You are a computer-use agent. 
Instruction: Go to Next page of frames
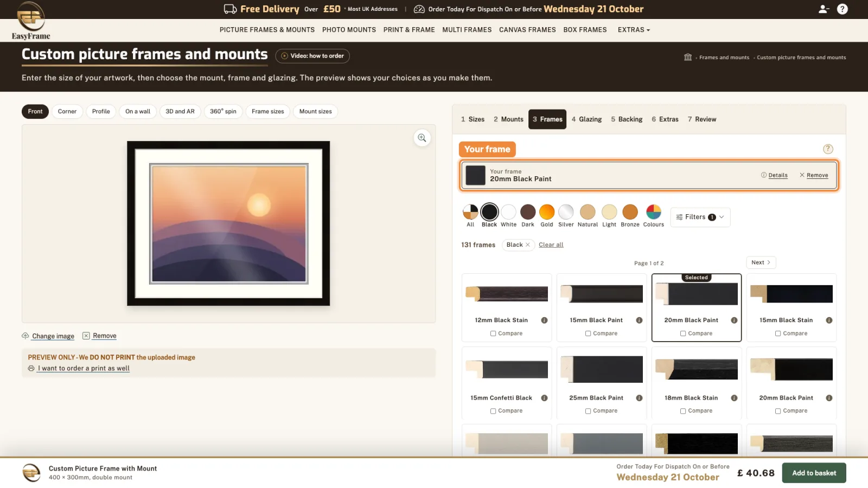[761, 262]
